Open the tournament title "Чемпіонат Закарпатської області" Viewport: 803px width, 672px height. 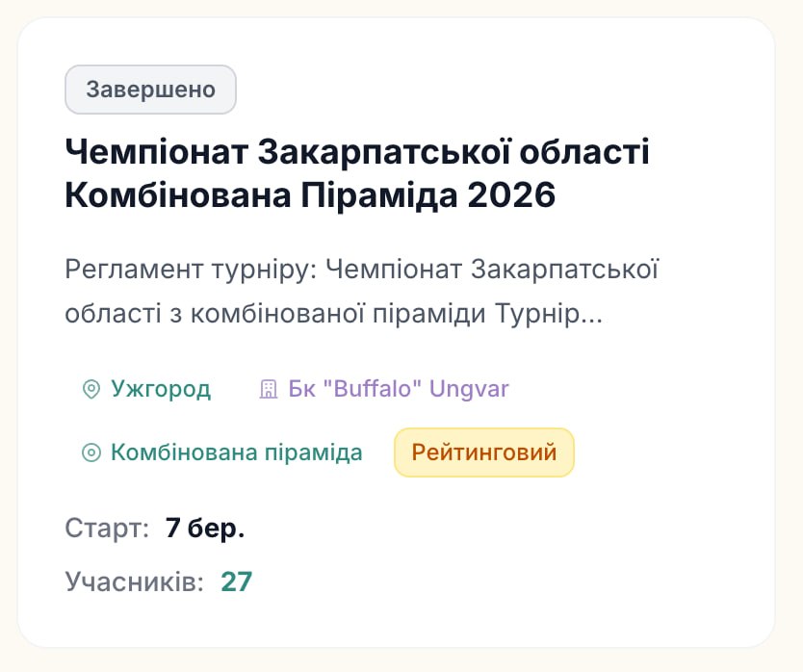(357, 152)
